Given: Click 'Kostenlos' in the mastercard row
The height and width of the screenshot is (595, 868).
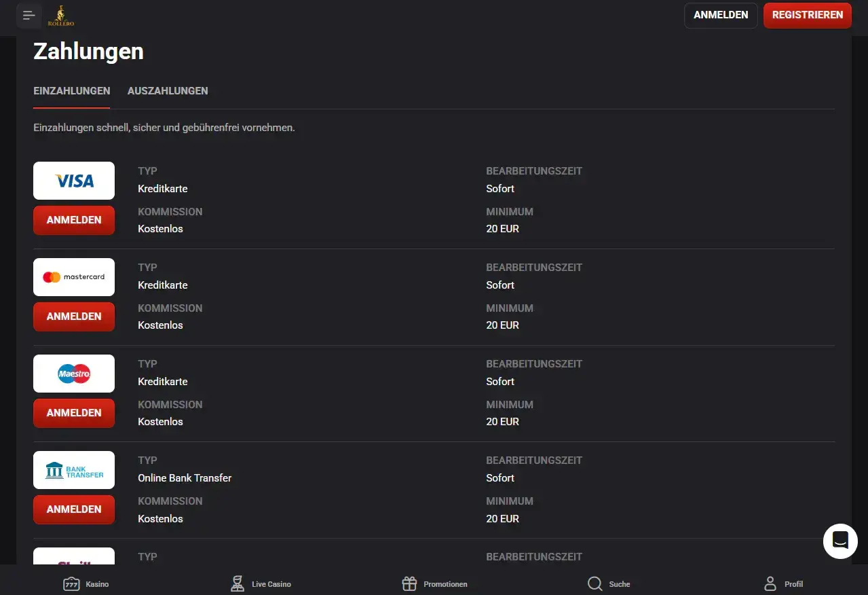Looking at the screenshot, I should (161, 325).
